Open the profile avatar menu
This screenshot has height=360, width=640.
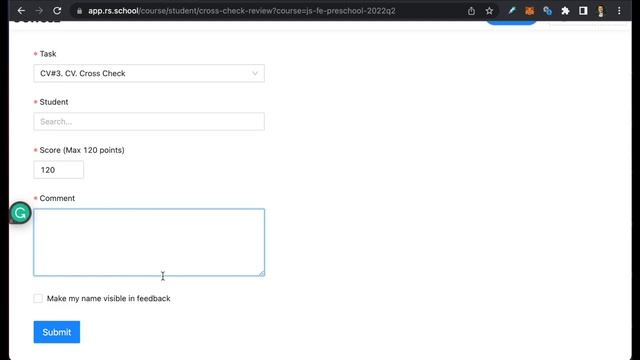click(601, 11)
